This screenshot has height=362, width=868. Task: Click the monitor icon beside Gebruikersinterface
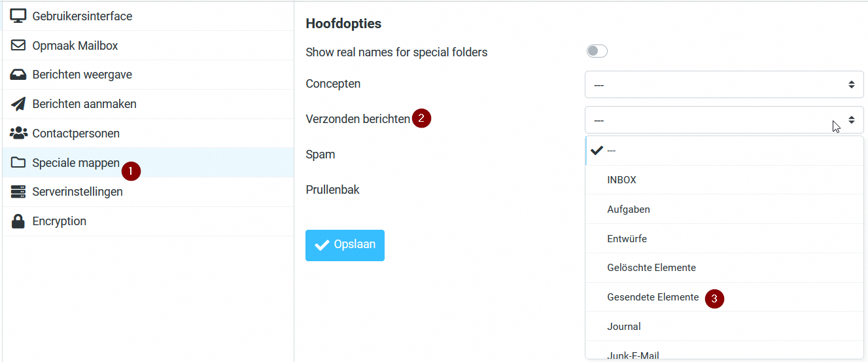point(18,16)
